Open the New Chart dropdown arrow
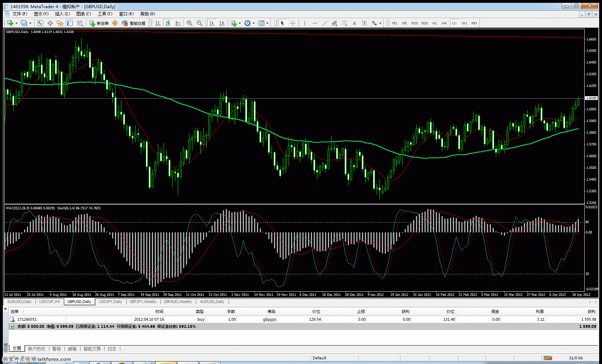Screen dimensions: 602x364 click(16, 23)
